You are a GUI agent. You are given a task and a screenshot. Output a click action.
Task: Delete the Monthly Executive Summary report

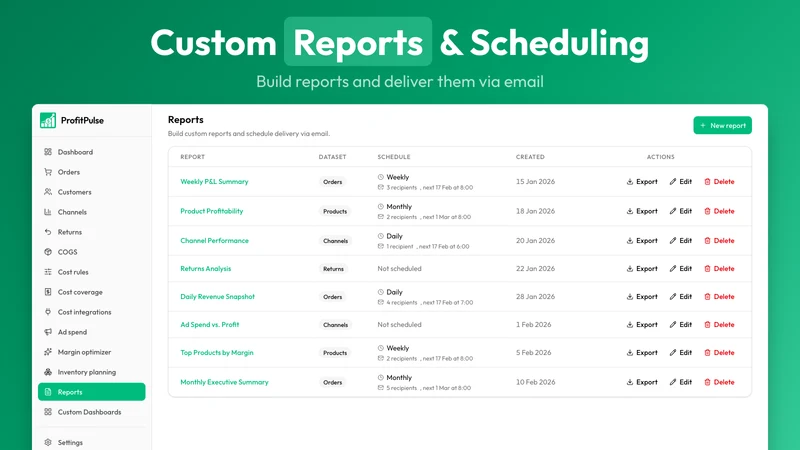[x=719, y=382]
